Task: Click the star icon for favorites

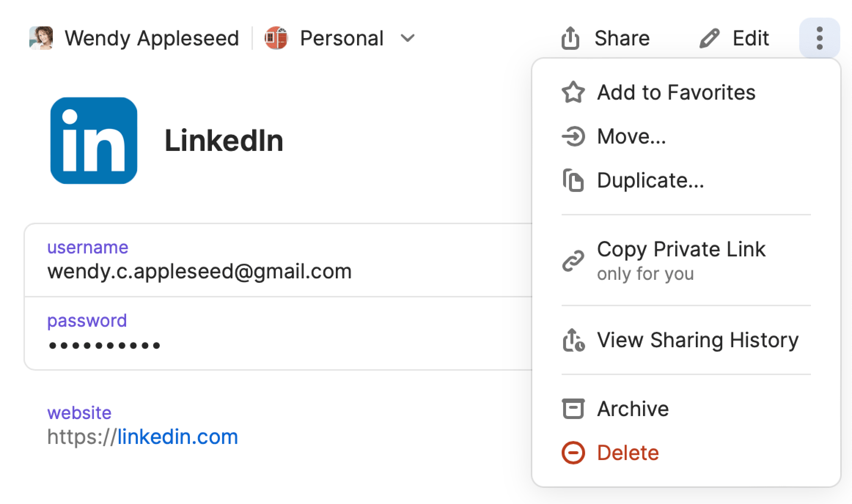Action: 573,92
